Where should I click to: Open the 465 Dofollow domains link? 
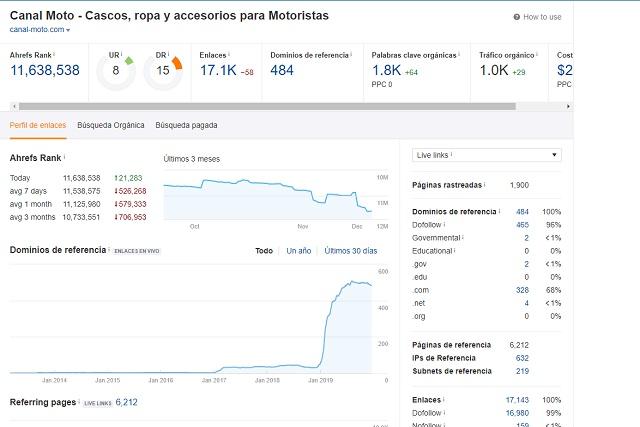[x=522, y=225]
